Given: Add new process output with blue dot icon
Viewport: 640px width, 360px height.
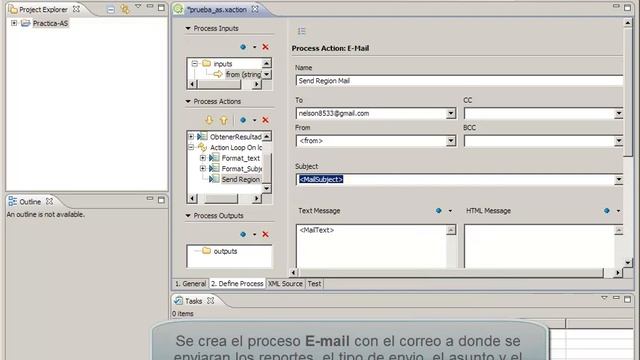Looking at the screenshot, I should point(243,234).
